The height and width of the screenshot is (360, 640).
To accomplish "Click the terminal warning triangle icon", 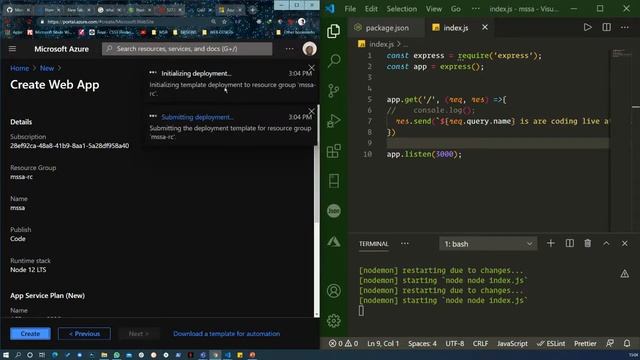I will 624,274.
